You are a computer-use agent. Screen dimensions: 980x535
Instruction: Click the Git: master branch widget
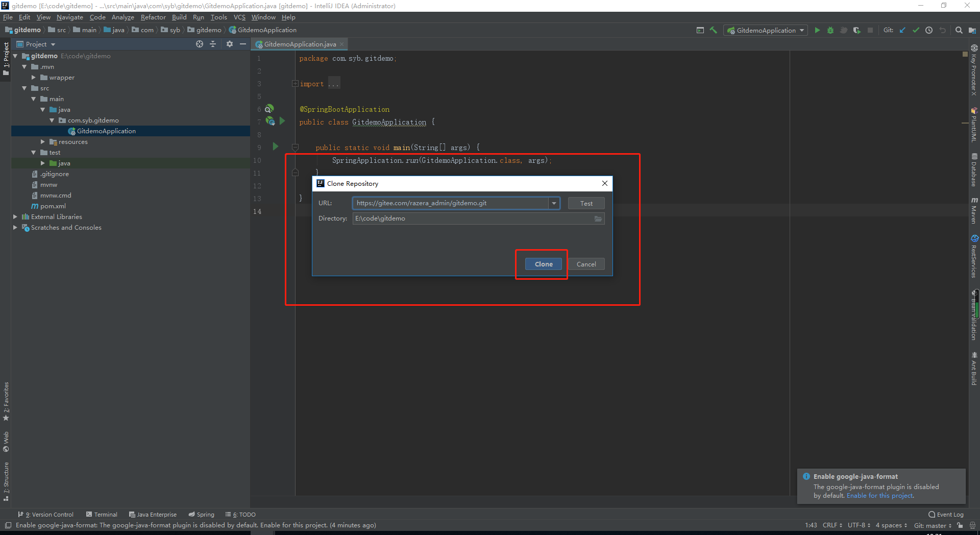click(933, 525)
